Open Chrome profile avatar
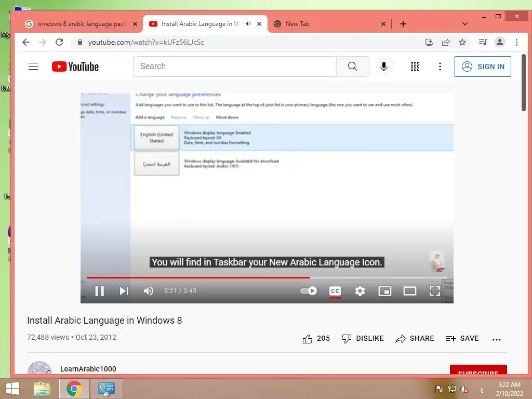Viewport: 532px width, 399px height. 500,42
